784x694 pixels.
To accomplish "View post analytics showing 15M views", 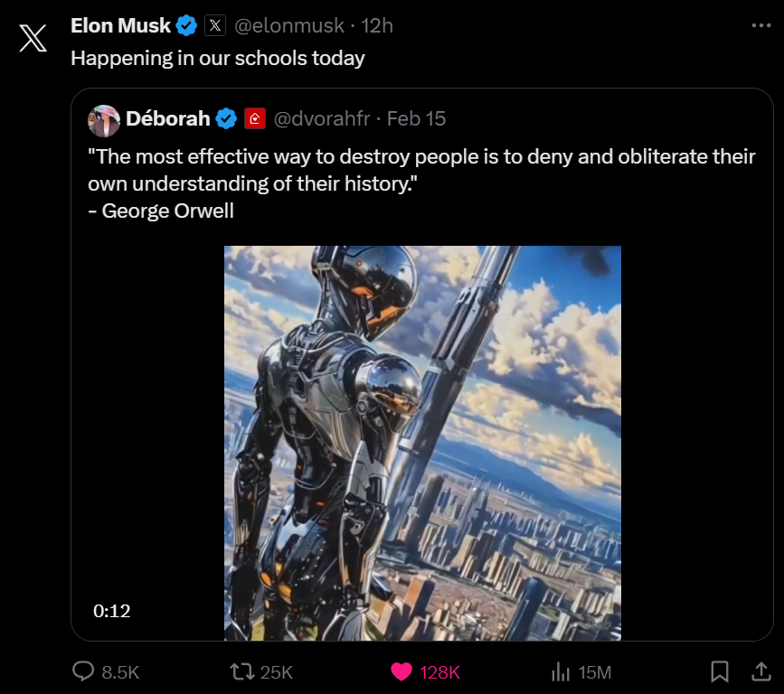I will coord(561,671).
